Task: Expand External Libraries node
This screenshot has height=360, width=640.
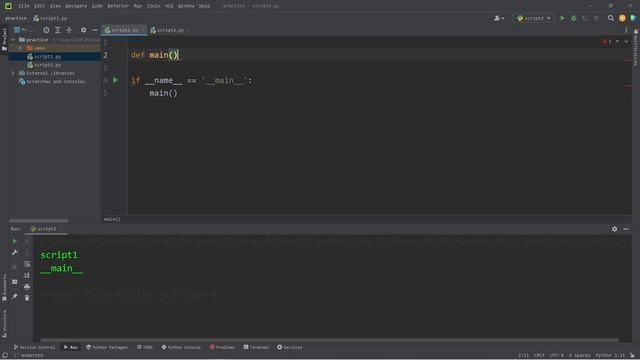Action: click(13, 73)
